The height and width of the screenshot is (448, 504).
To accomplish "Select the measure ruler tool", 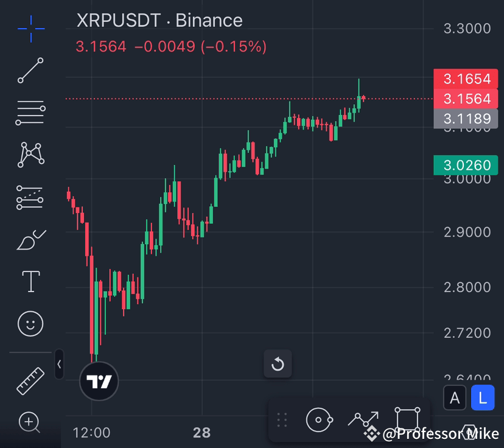I will 30,379.
